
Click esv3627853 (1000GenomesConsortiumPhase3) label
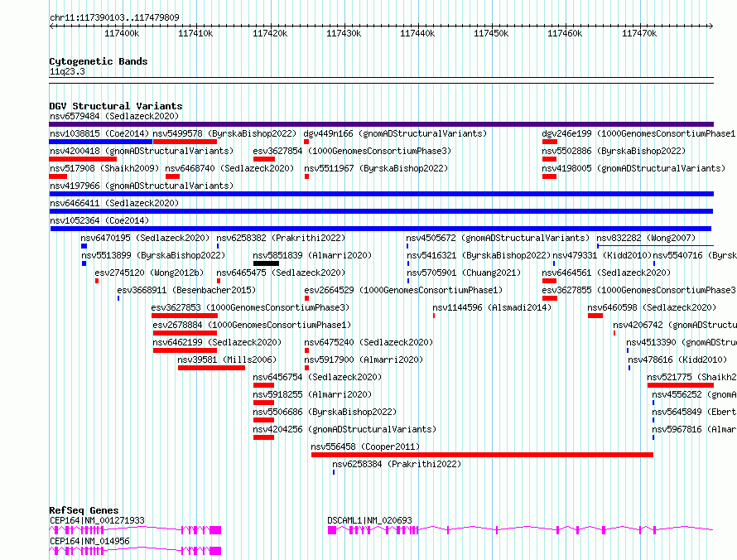[250, 307]
